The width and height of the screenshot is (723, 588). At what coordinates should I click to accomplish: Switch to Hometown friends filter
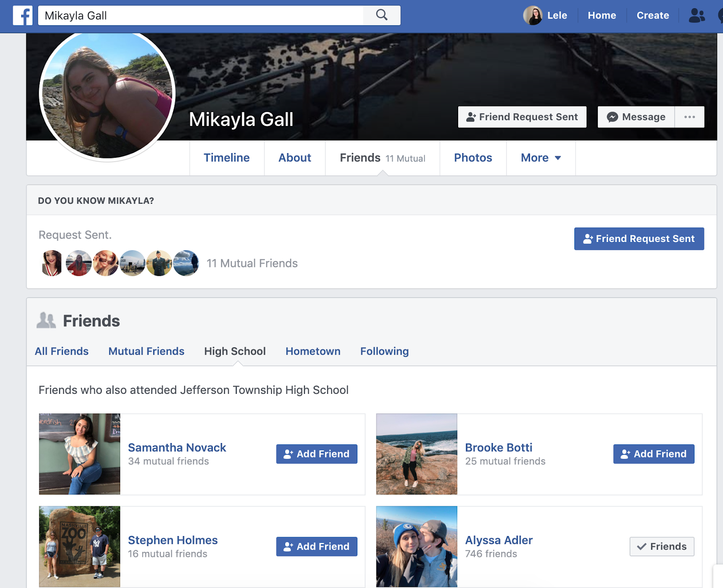[x=313, y=351]
